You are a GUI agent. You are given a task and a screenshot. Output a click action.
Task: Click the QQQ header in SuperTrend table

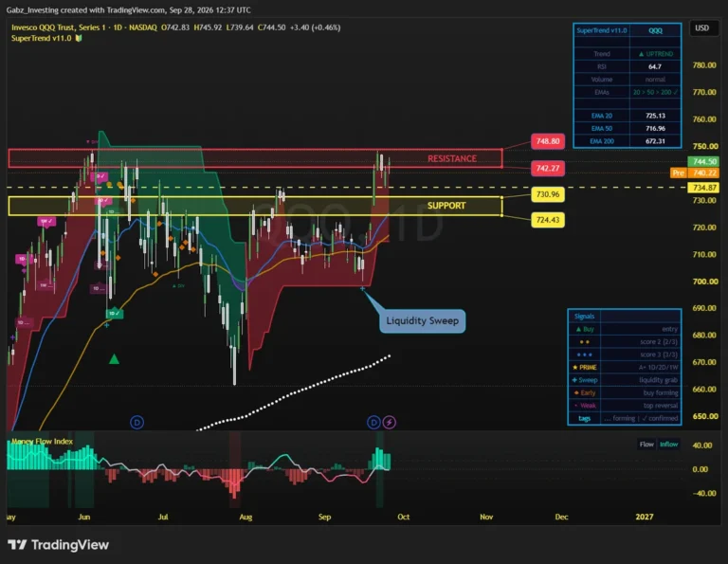pos(655,30)
